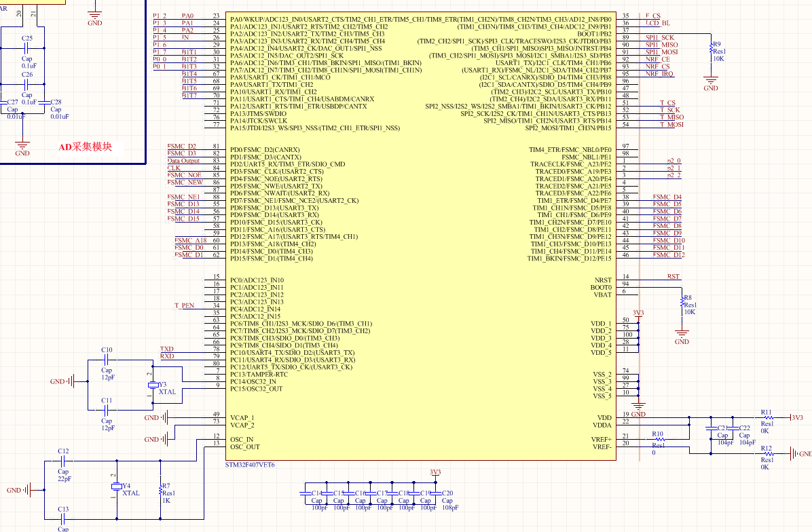
Task: Click the VBAT pin name
Action: (x=603, y=295)
